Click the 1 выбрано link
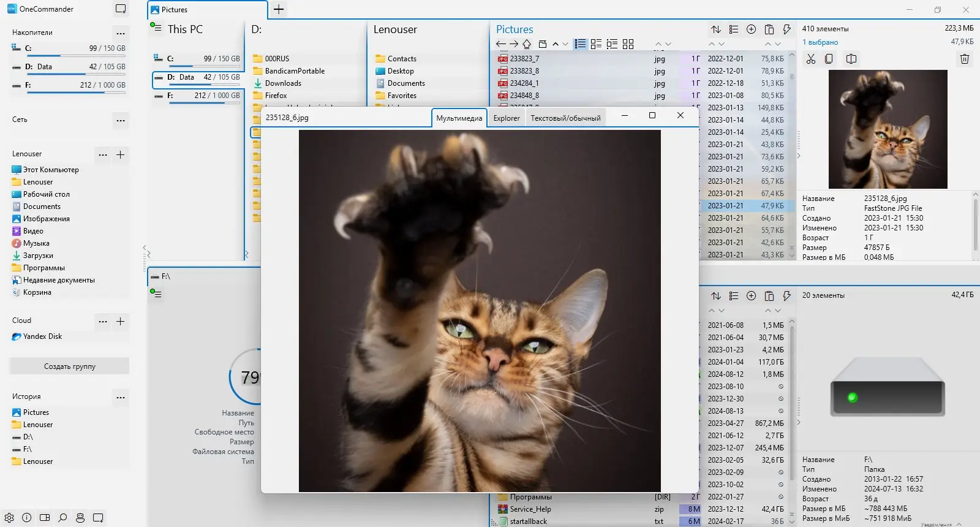 tap(820, 42)
